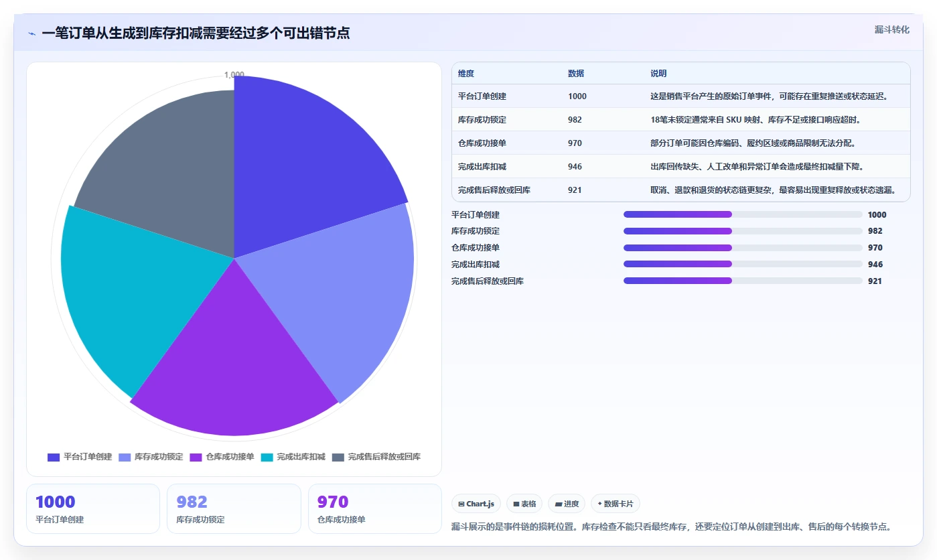Viewport: 937px width, 560px height.
Task: Click the 982 value in the table
Action: tap(575, 120)
